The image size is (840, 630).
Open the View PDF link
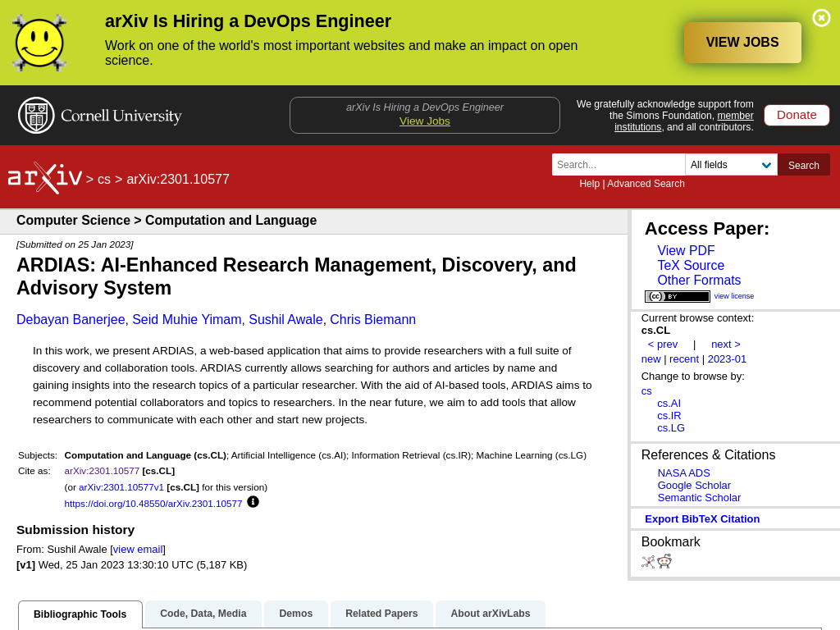[x=686, y=251]
